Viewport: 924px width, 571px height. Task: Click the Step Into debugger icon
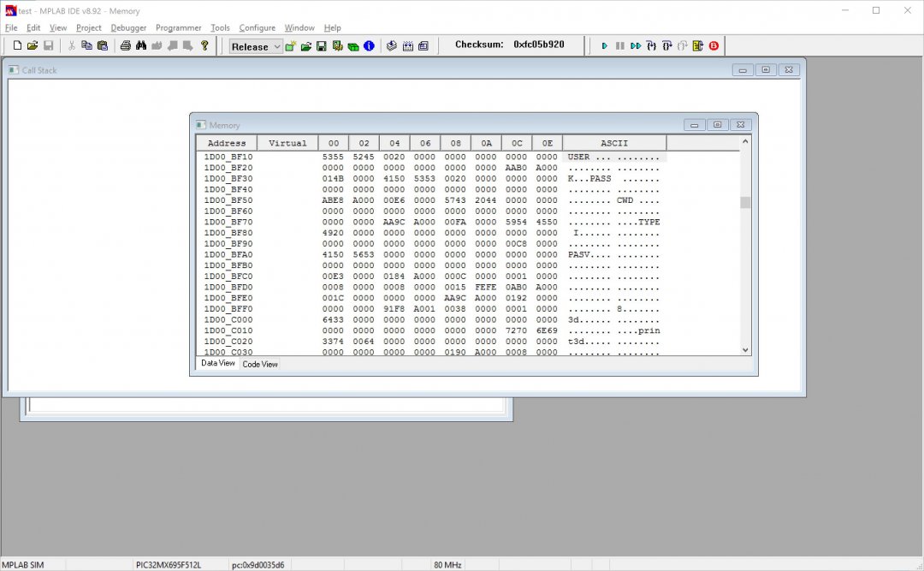point(651,46)
